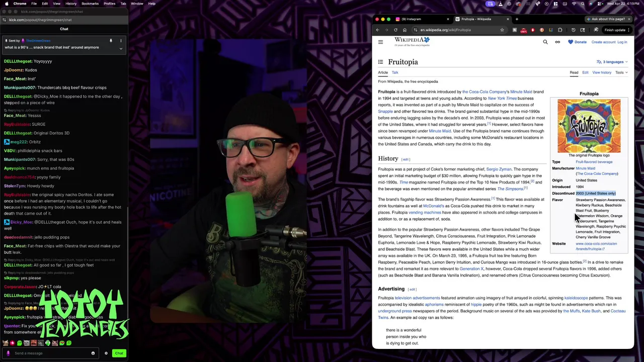644x362 pixels.
Task: Open site settings icon in kick.com address bar
Action: pos(4,20)
